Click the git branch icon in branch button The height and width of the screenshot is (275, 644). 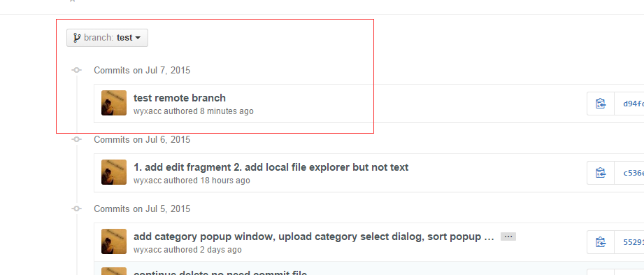pyautogui.click(x=77, y=38)
